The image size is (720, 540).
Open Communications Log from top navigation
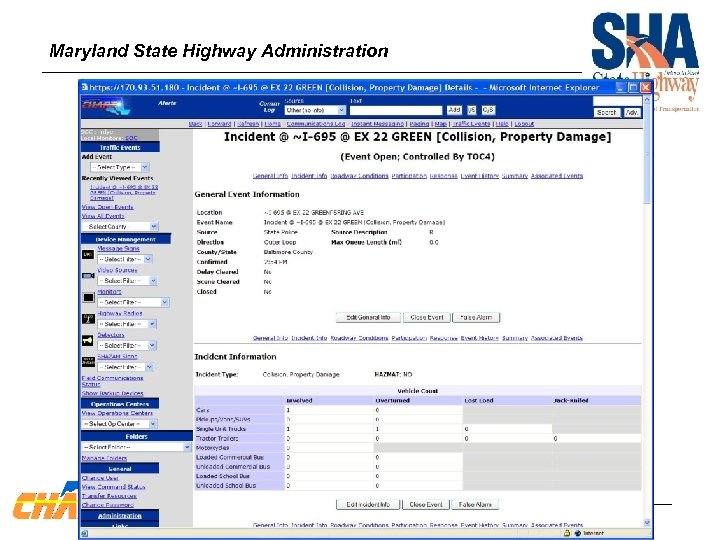click(x=315, y=124)
